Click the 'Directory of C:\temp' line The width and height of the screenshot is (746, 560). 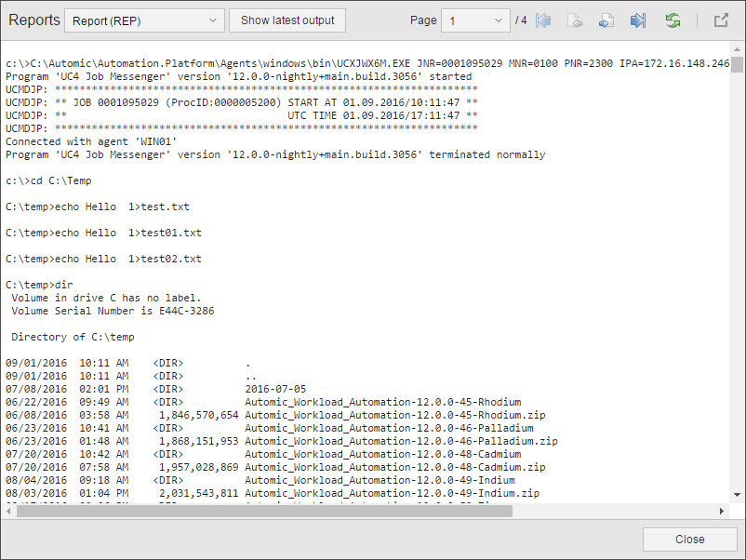pos(73,337)
